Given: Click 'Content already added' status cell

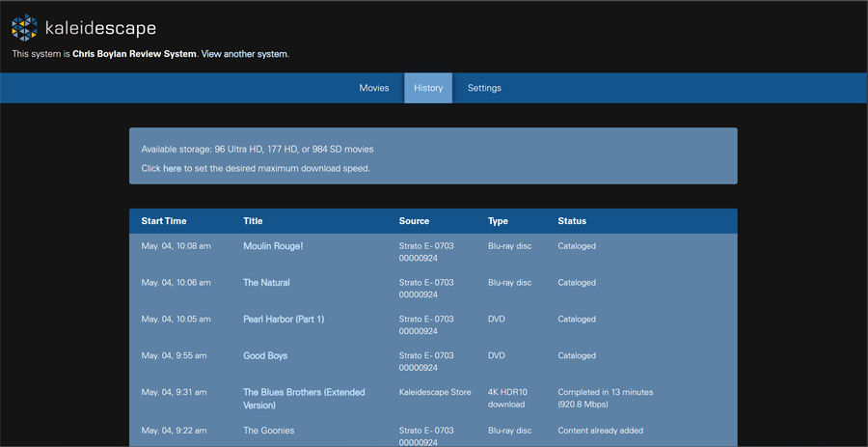Looking at the screenshot, I should (601, 431).
